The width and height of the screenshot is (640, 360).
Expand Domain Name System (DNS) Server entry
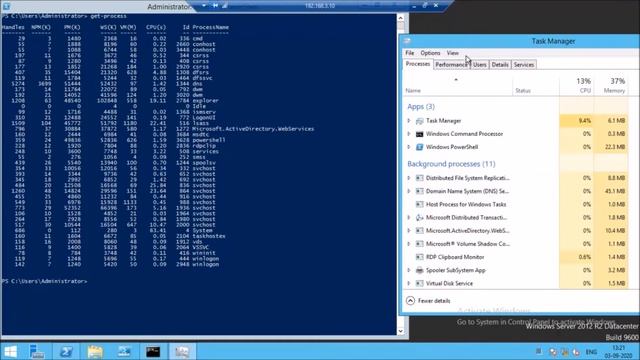[x=409, y=191]
